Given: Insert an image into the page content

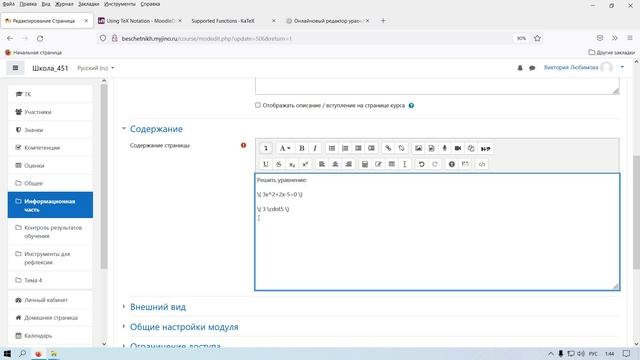Looking at the screenshot, I should [x=418, y=148].
